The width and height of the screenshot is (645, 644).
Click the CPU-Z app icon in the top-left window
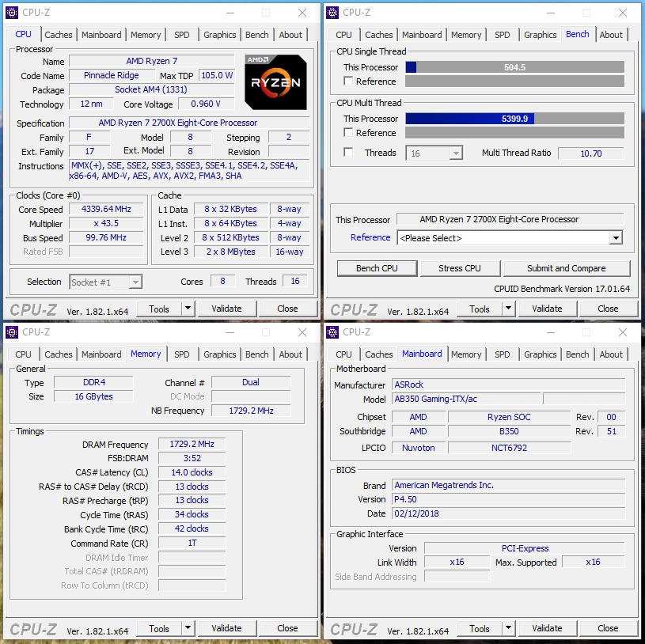[x=12, y=13]
